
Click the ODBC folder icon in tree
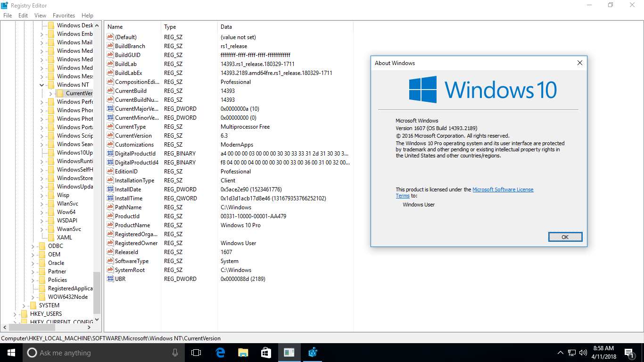tap(42, 246)
